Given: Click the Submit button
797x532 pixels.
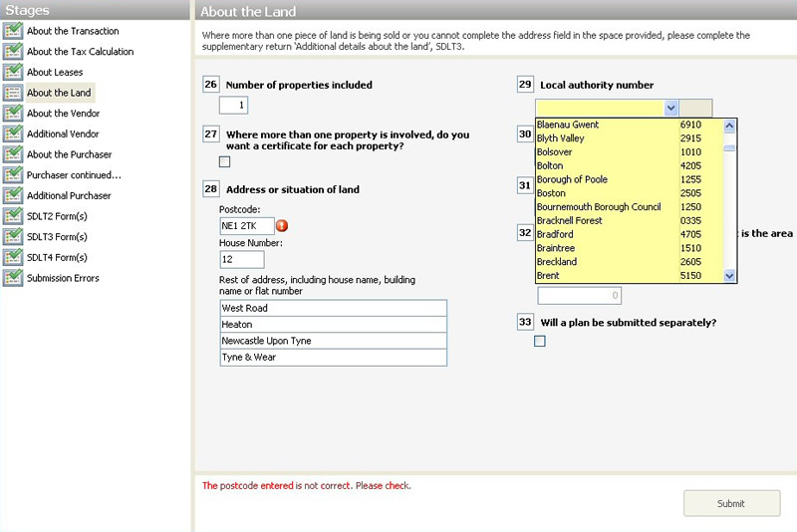Looking at the screenshot, I should (731, 503).
